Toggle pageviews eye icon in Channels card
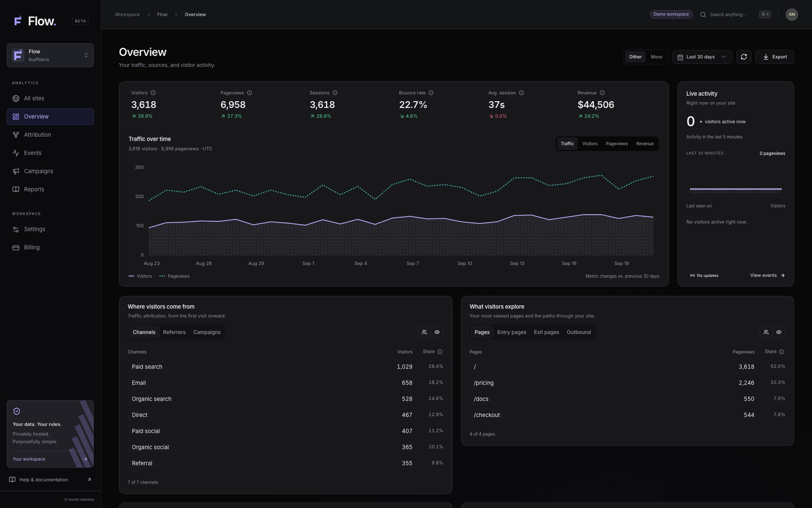 click(437, 332)
